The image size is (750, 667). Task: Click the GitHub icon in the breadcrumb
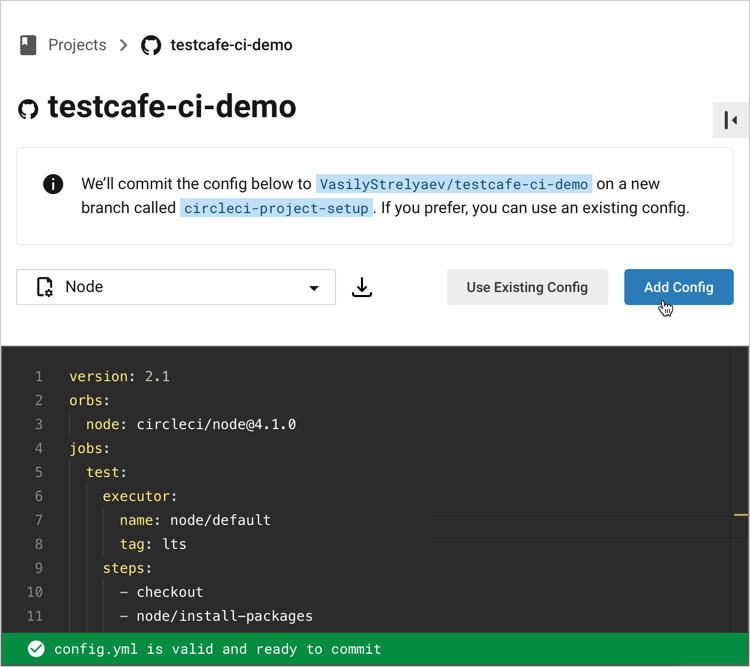pos(151,45)
